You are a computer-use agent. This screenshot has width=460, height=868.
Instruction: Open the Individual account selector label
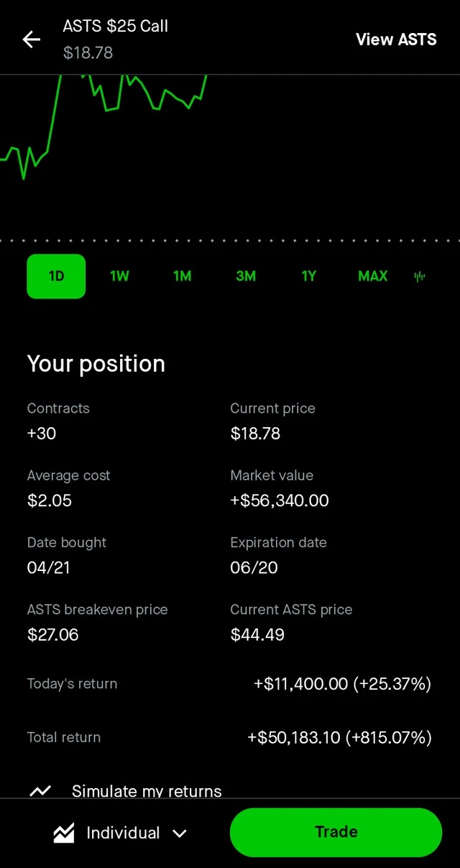click(x=123, y=833)
